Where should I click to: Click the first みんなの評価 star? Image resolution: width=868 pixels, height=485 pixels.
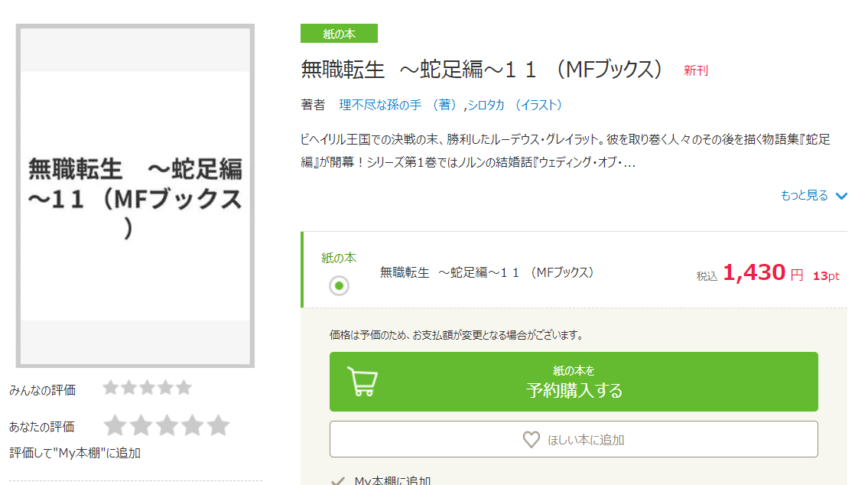111,388
